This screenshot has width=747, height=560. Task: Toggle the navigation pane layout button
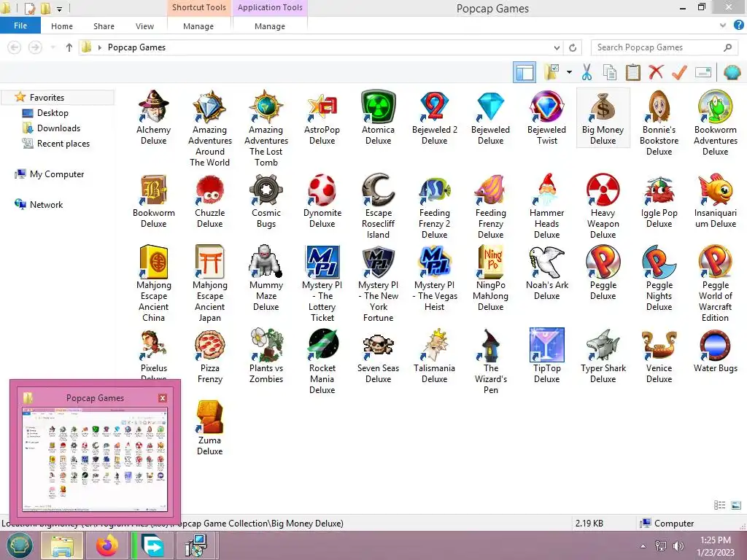(525, 72)
